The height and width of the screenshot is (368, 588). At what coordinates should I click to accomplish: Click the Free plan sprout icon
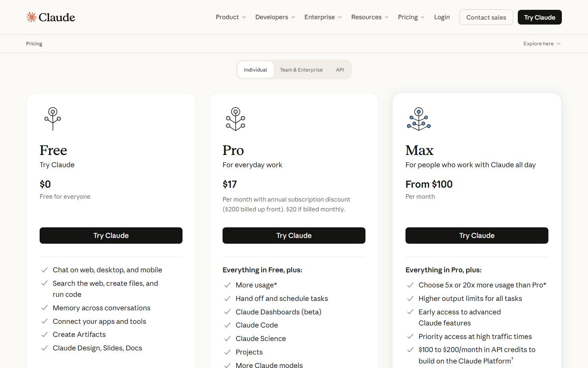click(53, 119)
